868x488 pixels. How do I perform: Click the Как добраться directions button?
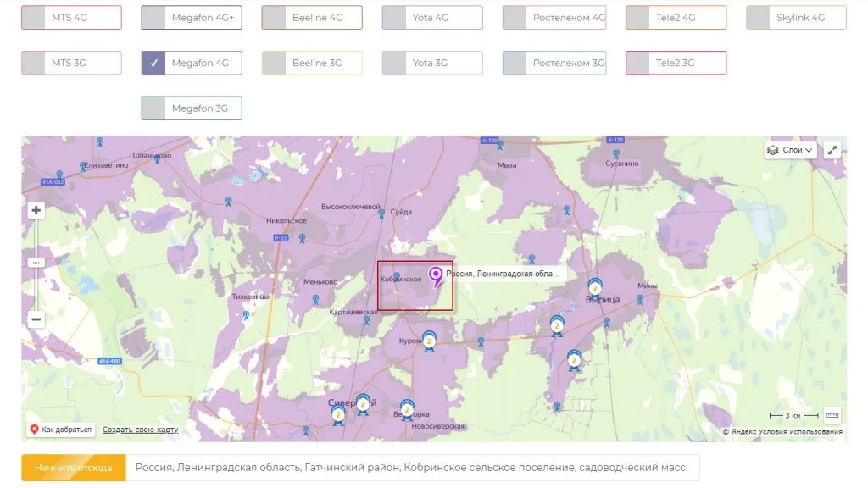coord(61,430)
